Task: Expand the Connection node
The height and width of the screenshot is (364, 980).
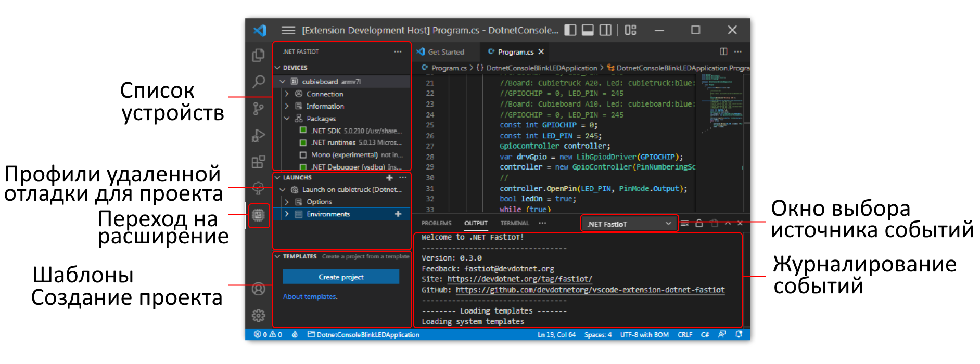Action: pyautogui.click(x=287, y=94)
